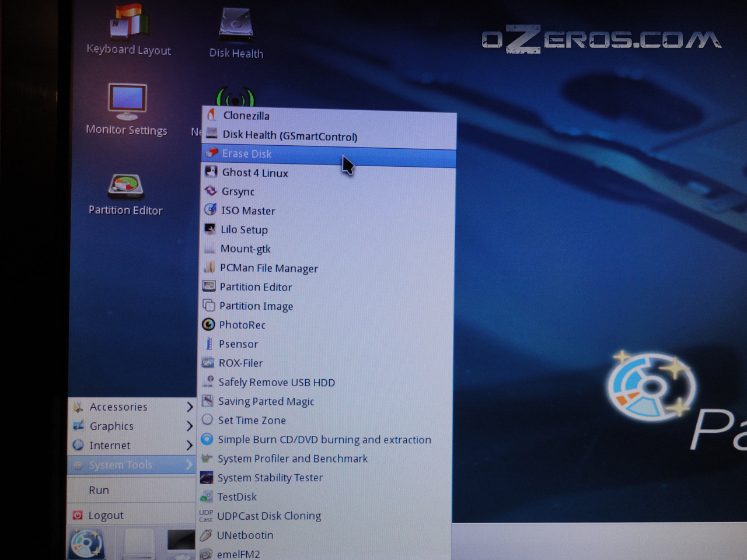Expand the Internet submenu arrow
The height and width of the screenshot is (560, 747).
(189, 445)
